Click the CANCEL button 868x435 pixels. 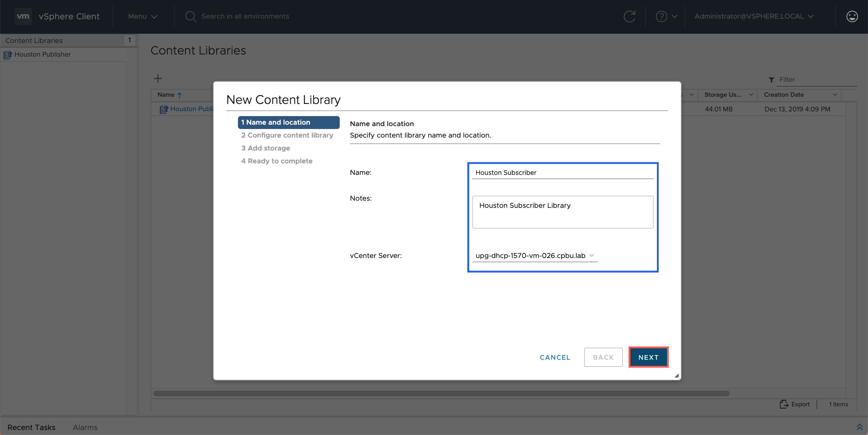[555, 357]
